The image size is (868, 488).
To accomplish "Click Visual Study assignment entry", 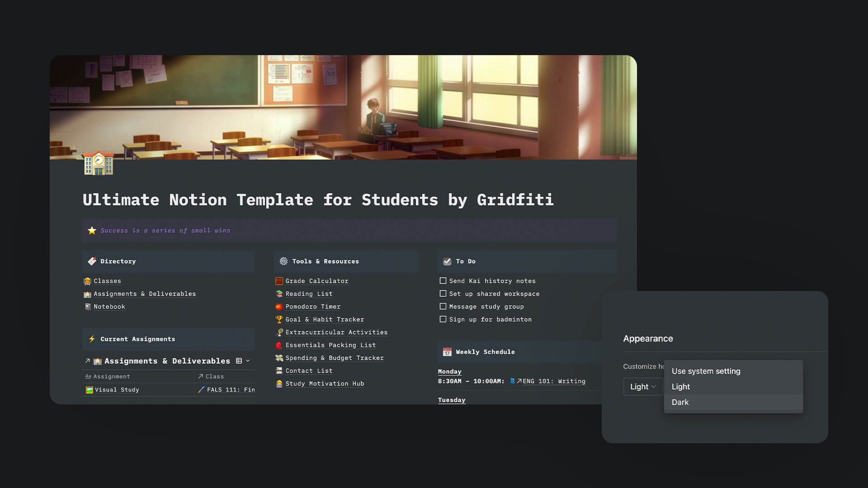I will click(x=118, y=389).
